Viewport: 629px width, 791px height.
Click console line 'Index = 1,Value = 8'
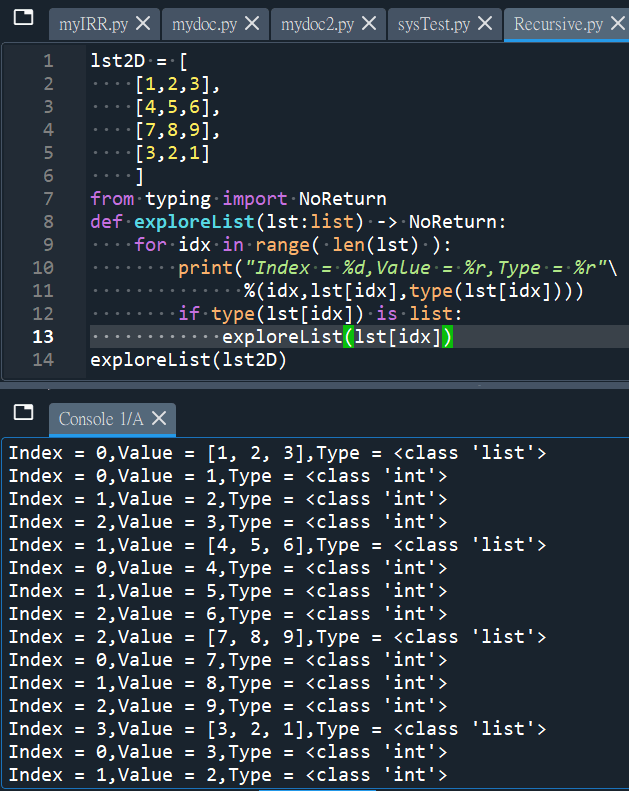pos(228,683)
